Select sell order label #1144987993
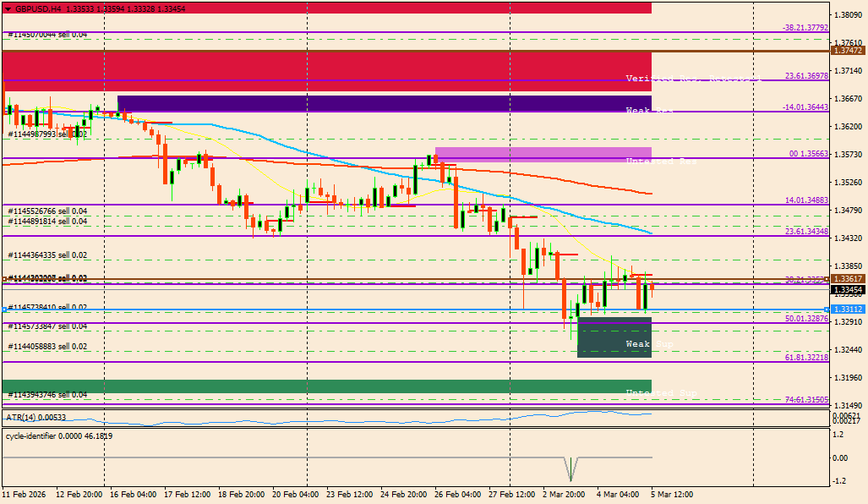This screenshot has width=868, height=504. tap(47, 134)
